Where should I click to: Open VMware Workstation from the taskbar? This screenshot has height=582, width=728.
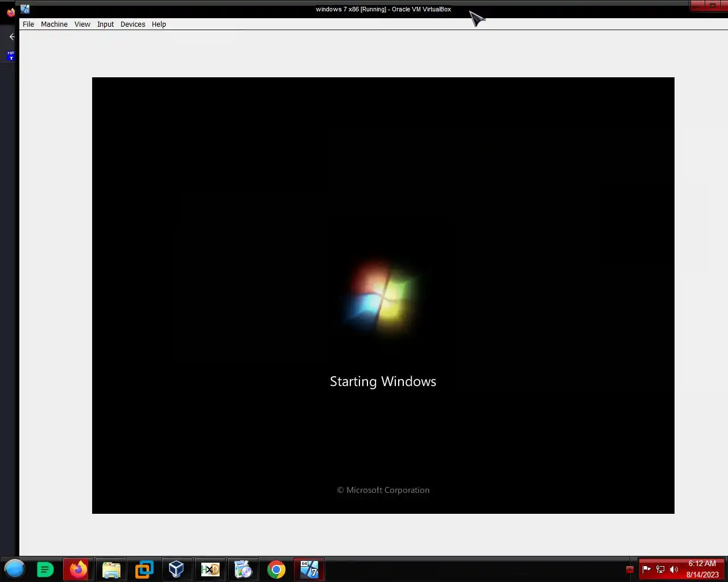click(x=144, y=569)
